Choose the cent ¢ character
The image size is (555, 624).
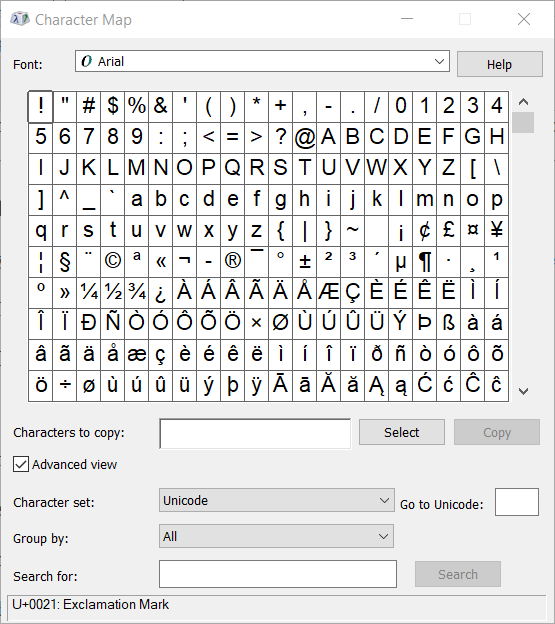tap(425, 230)
